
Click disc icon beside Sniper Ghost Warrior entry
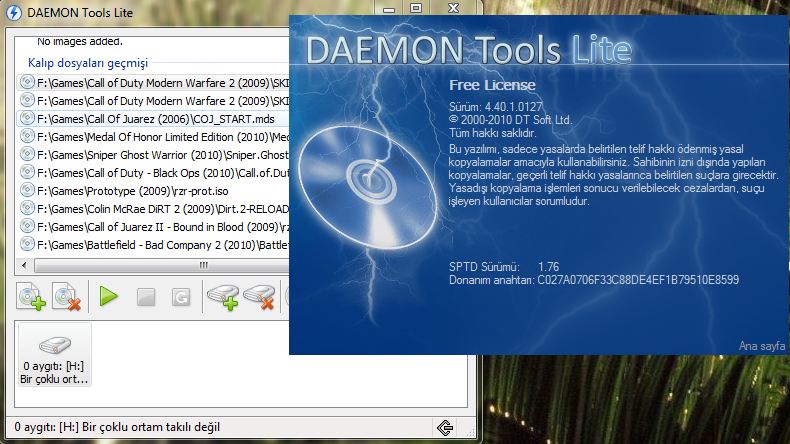(x=27, y=154)
